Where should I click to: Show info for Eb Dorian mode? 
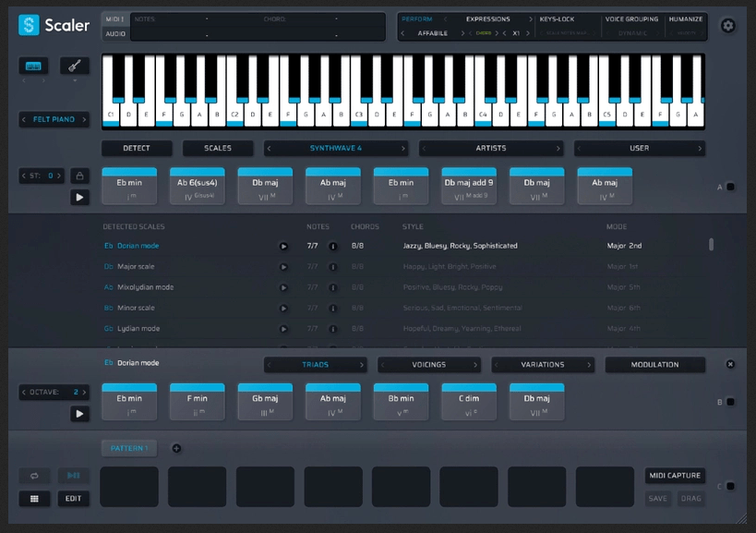332,246
